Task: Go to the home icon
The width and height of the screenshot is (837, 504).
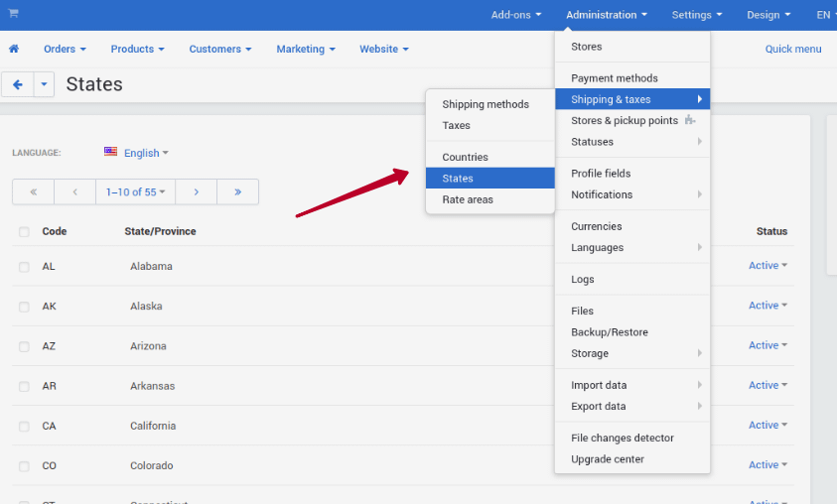Action: pos(14,49)
